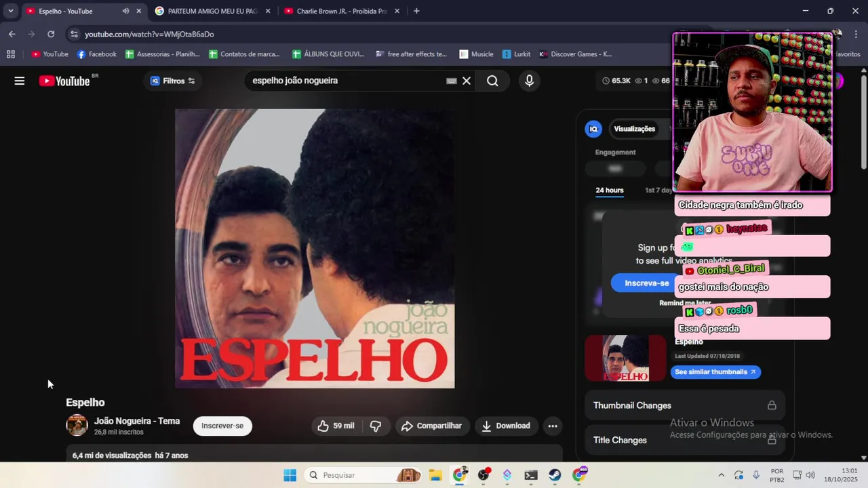The image size is (868, 488).
Task: Open the tab search dropdown arrow
Action: 10,11
